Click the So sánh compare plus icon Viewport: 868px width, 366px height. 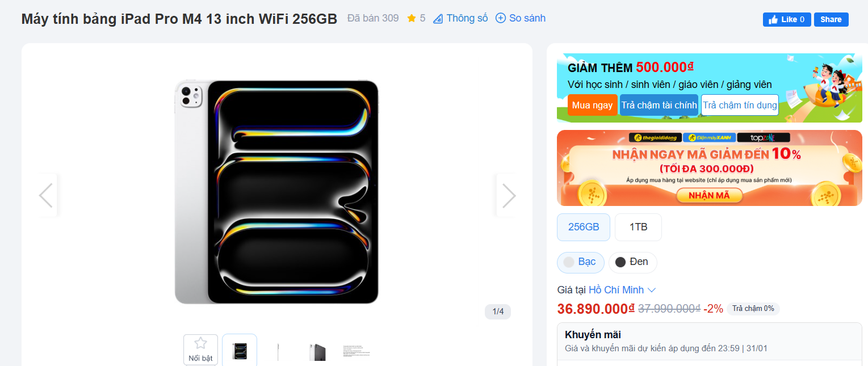pos(501,18)
